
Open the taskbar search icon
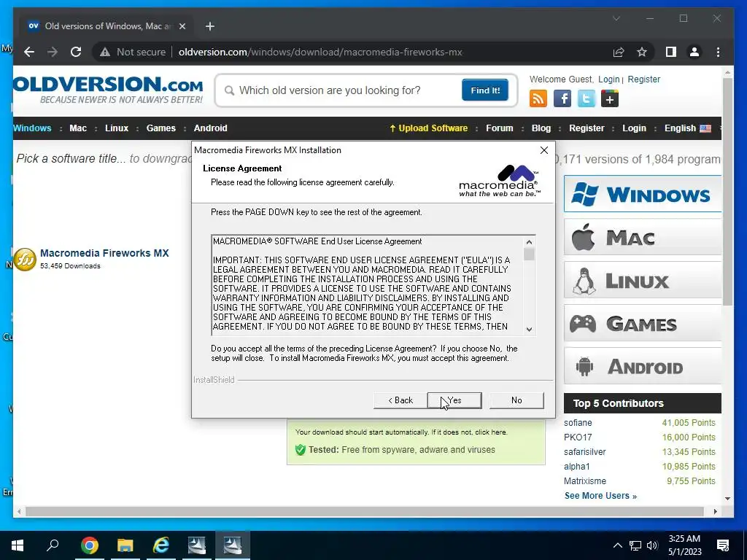point(53,545)
